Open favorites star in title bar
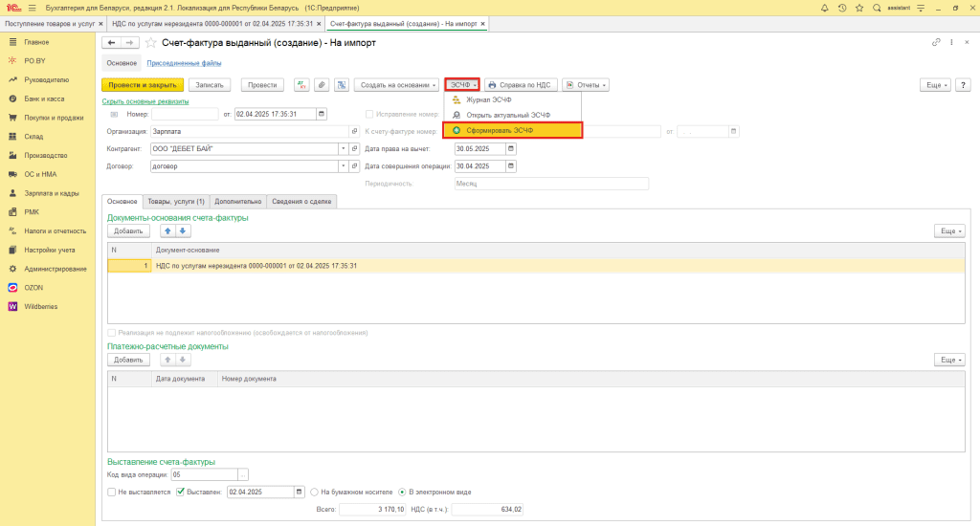This screenshot has height=526, width=980. click(x=859, y=8)
